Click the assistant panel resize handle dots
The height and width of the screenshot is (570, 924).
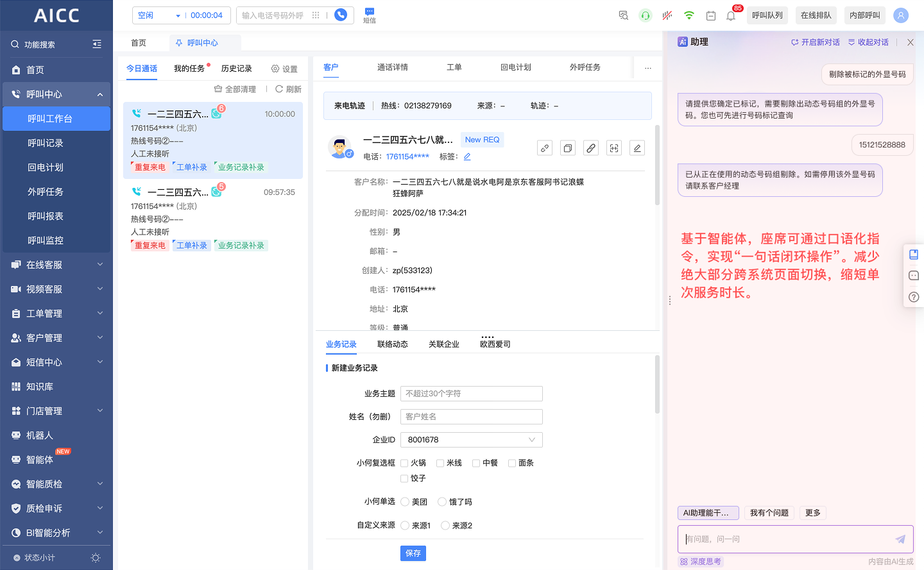(x=670, y=300)
